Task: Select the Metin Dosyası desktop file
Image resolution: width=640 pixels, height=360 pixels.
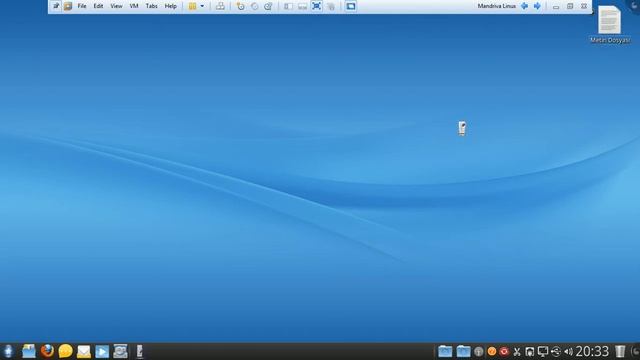Action: tap(610, 24)
